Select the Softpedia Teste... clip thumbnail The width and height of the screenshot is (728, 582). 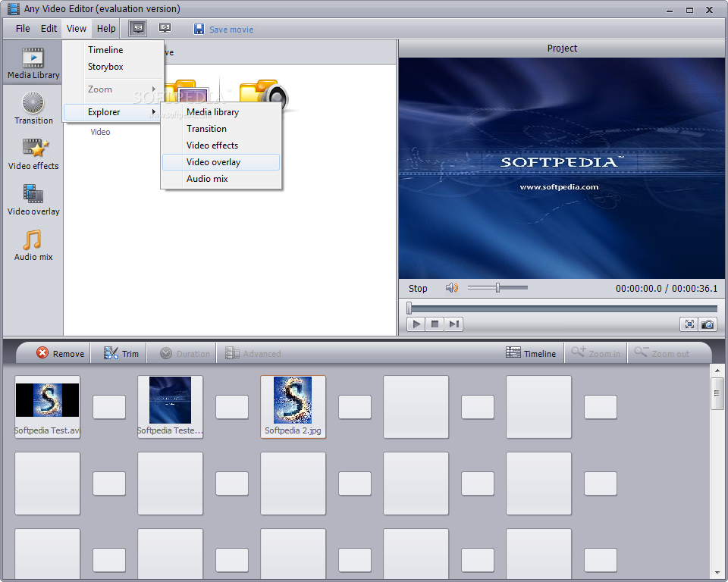click(x=170, y=406)
